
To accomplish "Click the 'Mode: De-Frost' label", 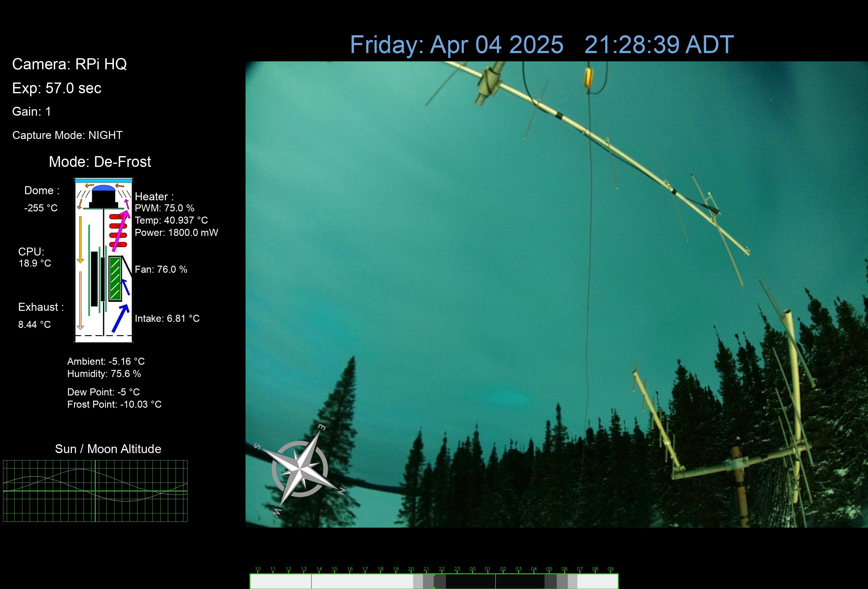I will click(100, 162).
